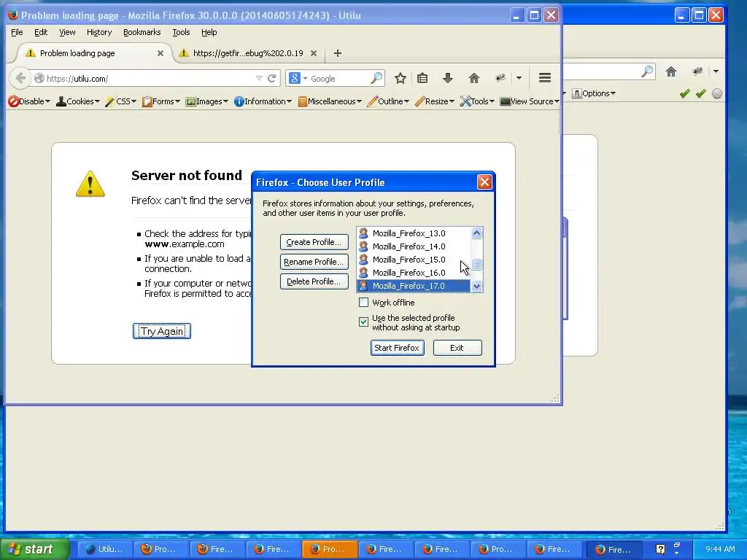Open the File menu
Viewport: 747px width, 560px height.
tap(17, 32)
